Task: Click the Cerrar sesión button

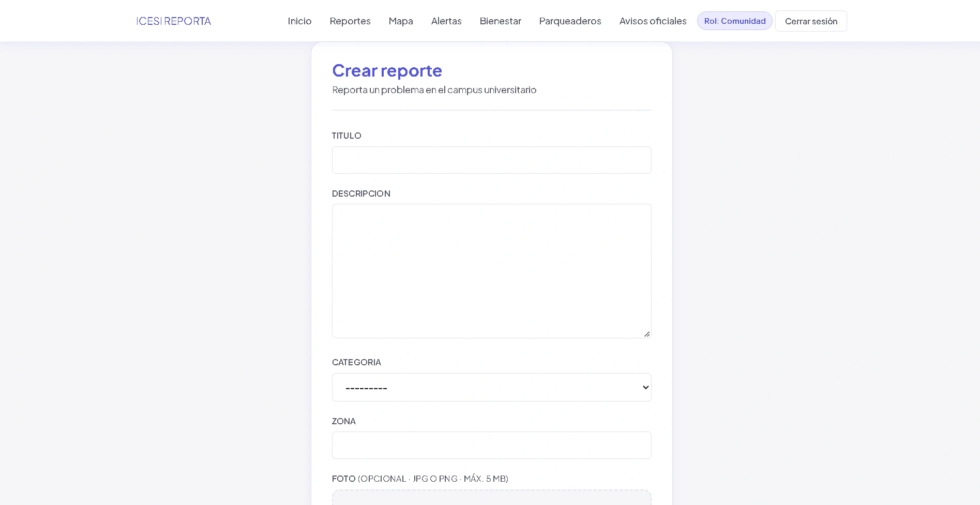Action: point(811,21)
